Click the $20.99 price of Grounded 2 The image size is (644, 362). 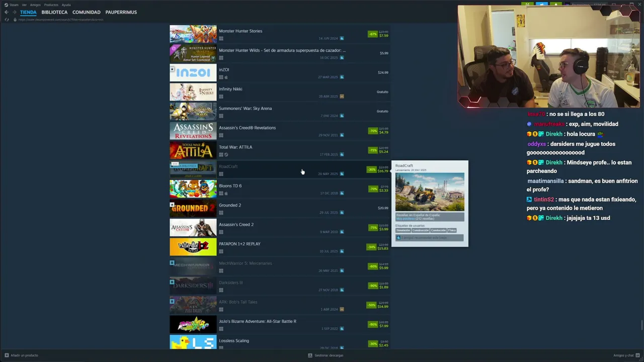[383, 208]
